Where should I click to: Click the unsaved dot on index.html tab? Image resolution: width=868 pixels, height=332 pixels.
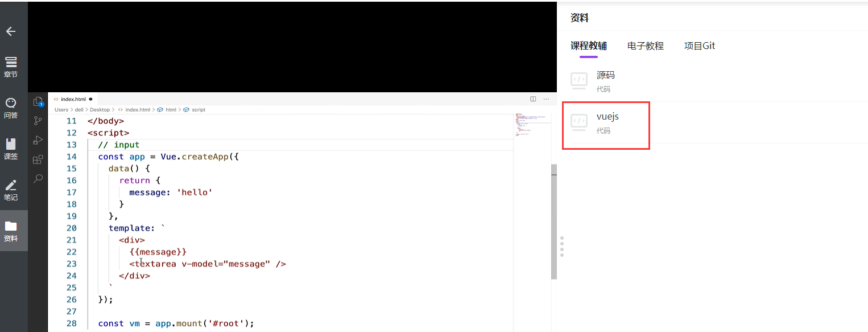coord(91,99)
